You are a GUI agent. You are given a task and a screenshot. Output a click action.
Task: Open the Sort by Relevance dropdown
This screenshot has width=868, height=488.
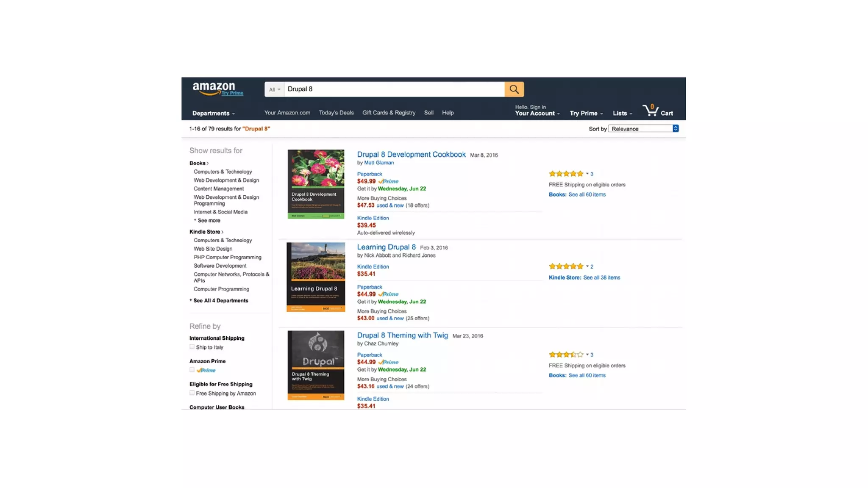[643, 129]
